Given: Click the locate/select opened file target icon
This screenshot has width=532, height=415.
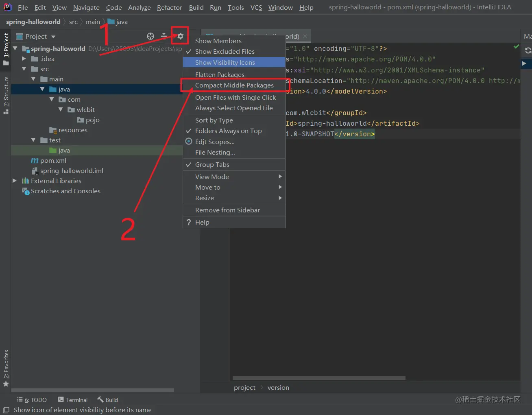Looking at the screenshot, I should click(x=150, y=36).
